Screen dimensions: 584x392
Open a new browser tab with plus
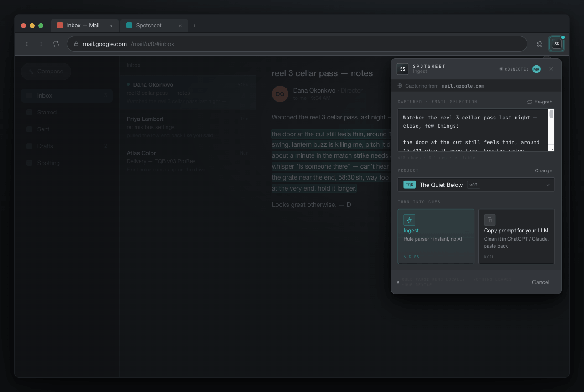pyautogui.click(x=194, y=26)
